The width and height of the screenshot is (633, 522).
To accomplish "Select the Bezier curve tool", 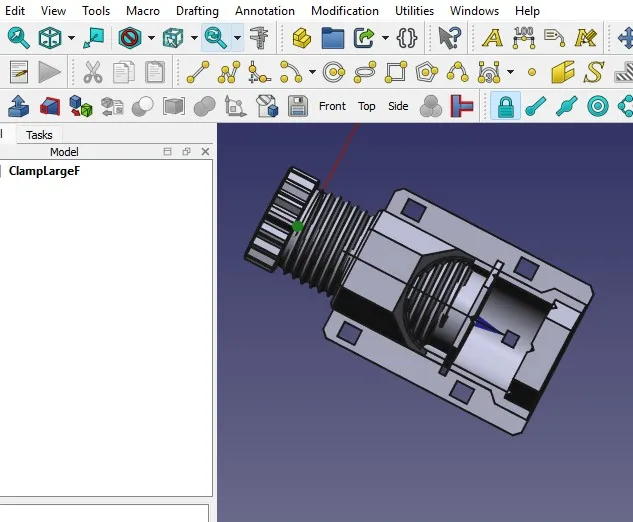I will 489,72.
